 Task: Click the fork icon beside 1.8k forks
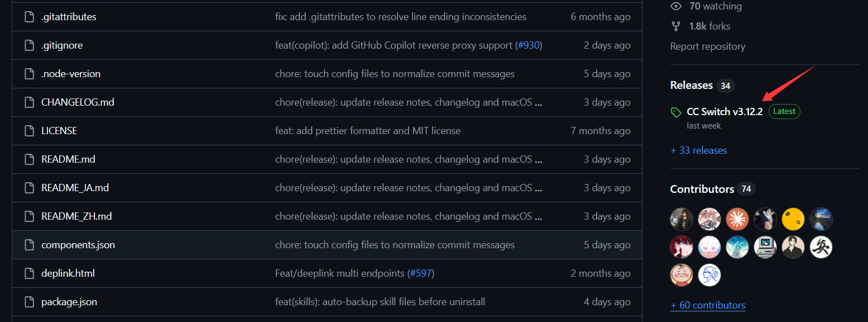coord(676,26)
